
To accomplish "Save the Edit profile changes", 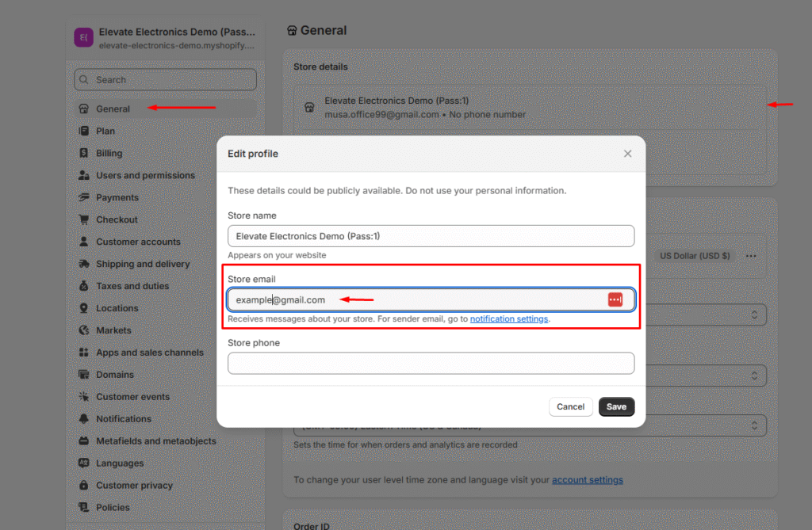I will 616,407.
